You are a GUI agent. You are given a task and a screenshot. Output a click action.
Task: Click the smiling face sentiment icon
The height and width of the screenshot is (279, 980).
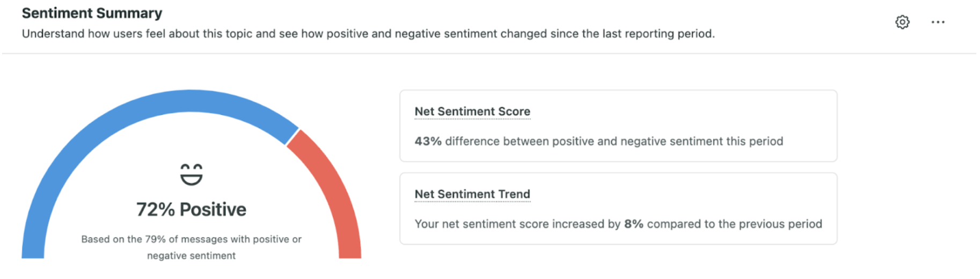[191, 174]
